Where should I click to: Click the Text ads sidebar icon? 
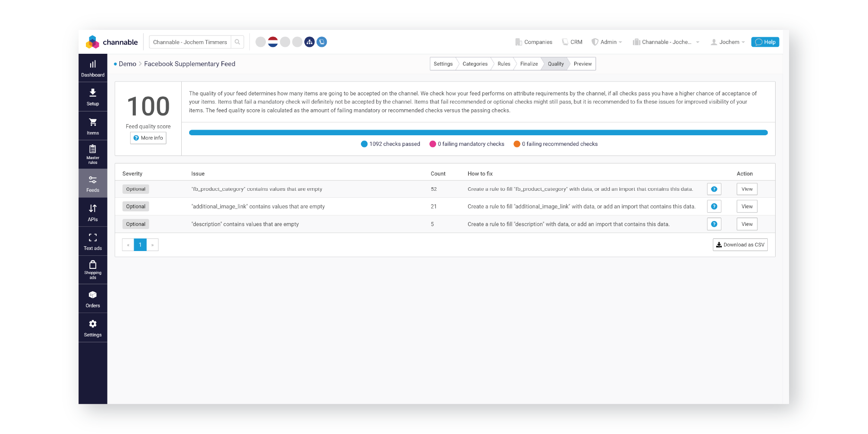tap(92, 241)
